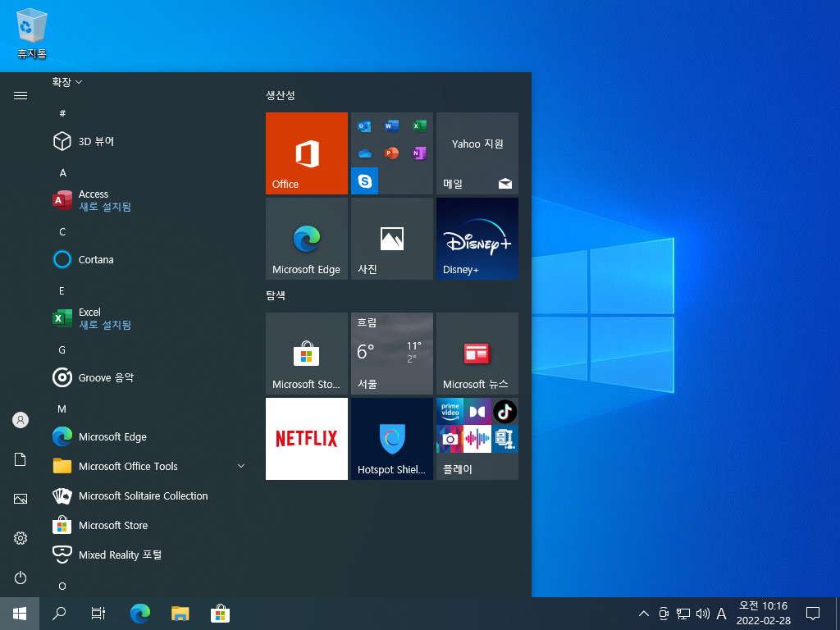Open the network icon in tray
The image size is (840, 630).
click(683, 614)
